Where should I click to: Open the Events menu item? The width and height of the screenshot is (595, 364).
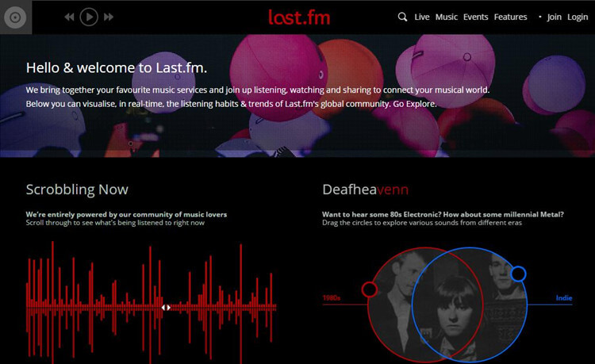[475, 17]
